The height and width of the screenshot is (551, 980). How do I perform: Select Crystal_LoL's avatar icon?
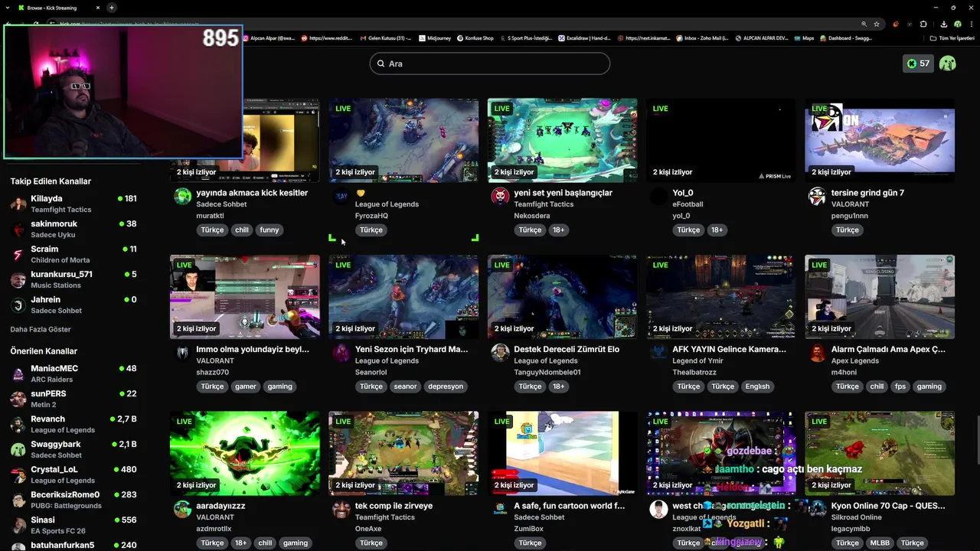pyautogui.click(x=18, y=474)
